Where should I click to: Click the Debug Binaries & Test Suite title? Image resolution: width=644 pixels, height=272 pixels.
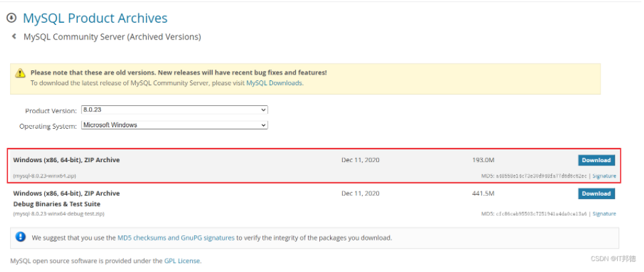(x=57, y=204)
